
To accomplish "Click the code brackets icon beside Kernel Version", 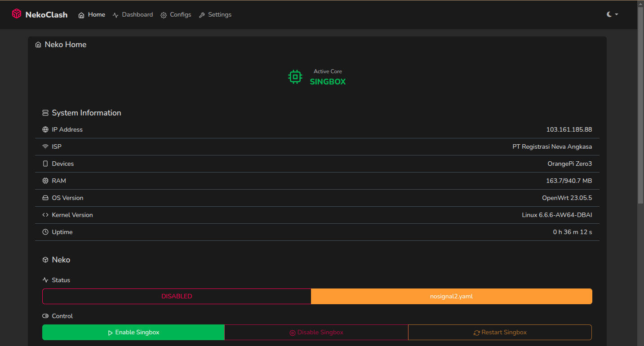I will point(45,215).
